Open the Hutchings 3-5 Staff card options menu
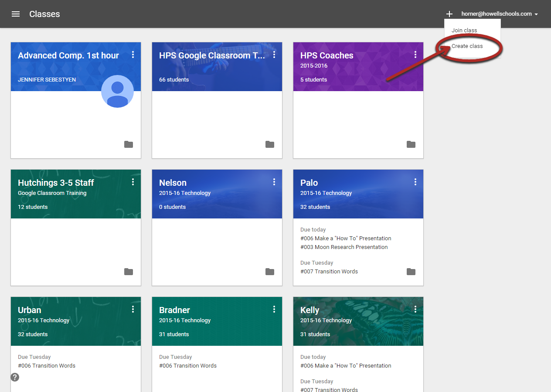 133,182
